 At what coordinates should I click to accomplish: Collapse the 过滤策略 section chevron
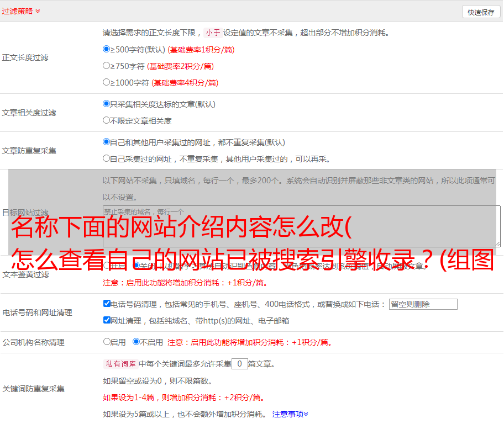click(38, 11)
